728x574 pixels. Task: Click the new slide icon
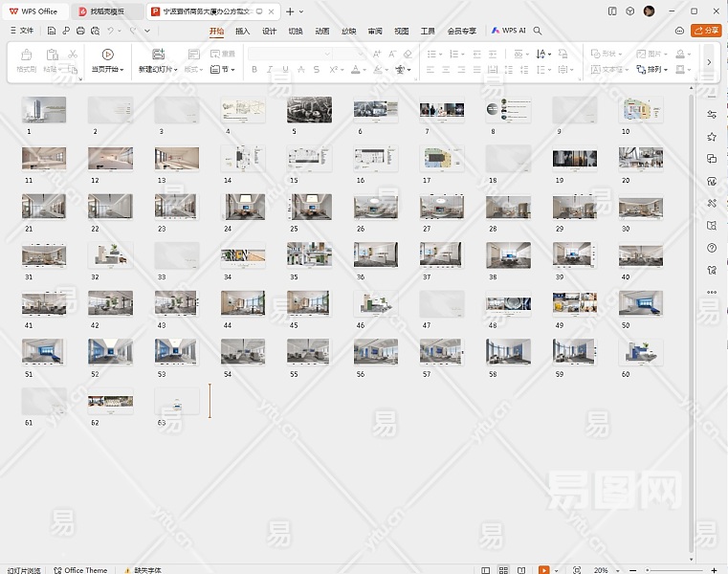[x=158, y=55]
